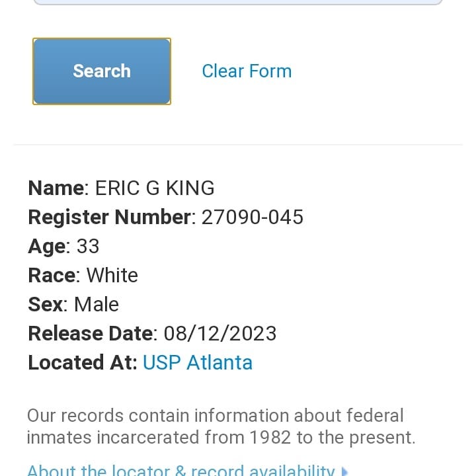
Task: Click the year 1982 in the records note
Action: (270, 438)
